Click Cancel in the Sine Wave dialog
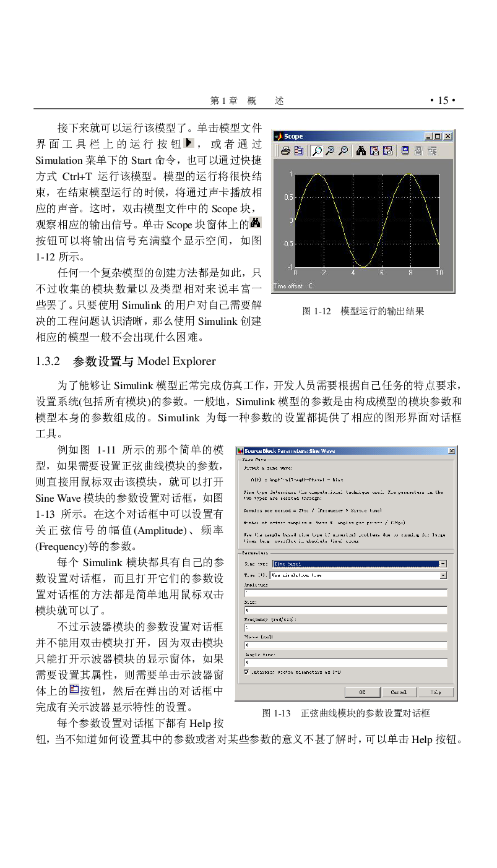 [x=399, y=692]
